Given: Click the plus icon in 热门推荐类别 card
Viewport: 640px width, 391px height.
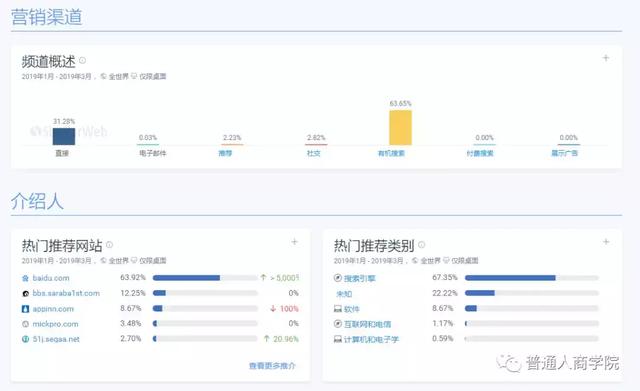Looking at the screenshot, I should (606, 242).
